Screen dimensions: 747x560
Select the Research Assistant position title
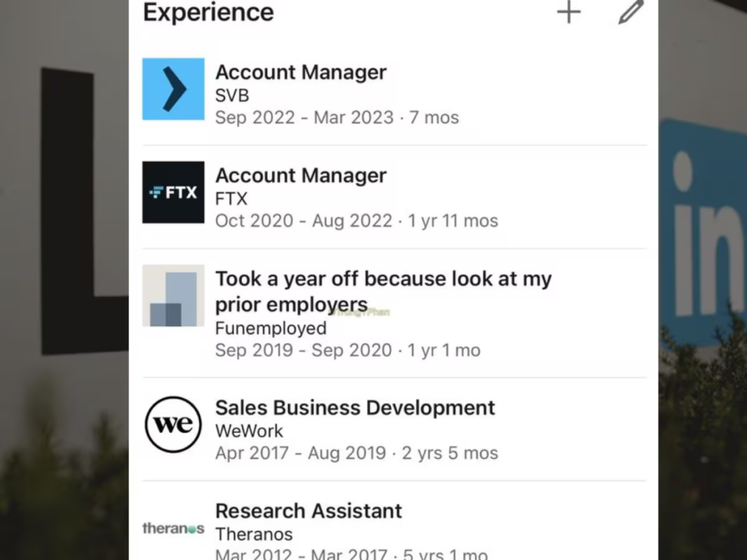pyautogui.click(x=309, y=511)
